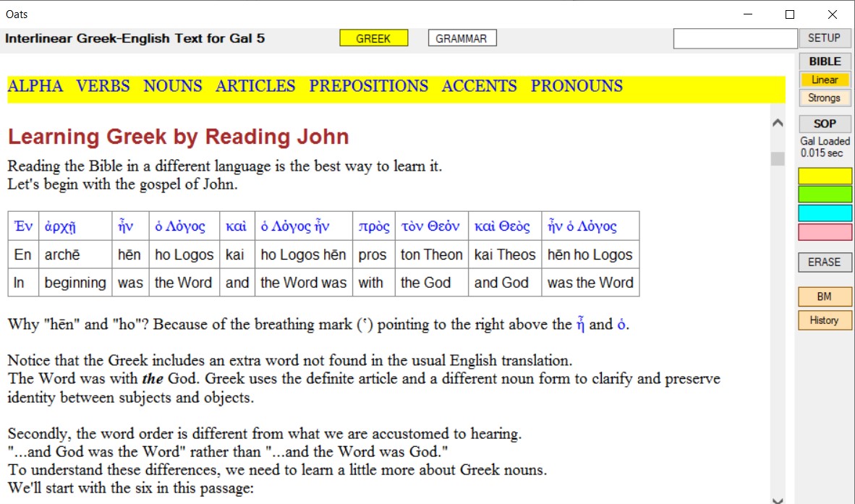Open the ALPHA lesson link
This screenshot has height=504, width=855.
[x=35, y=86]
